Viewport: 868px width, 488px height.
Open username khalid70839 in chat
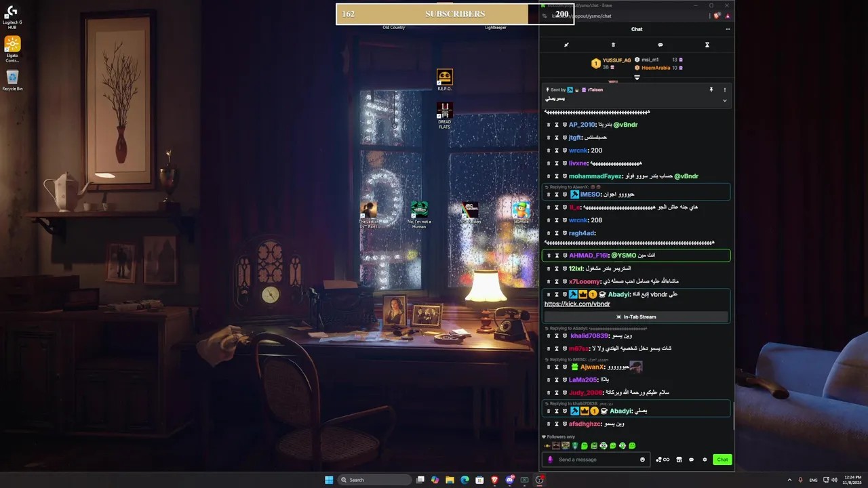coord(589,335)
